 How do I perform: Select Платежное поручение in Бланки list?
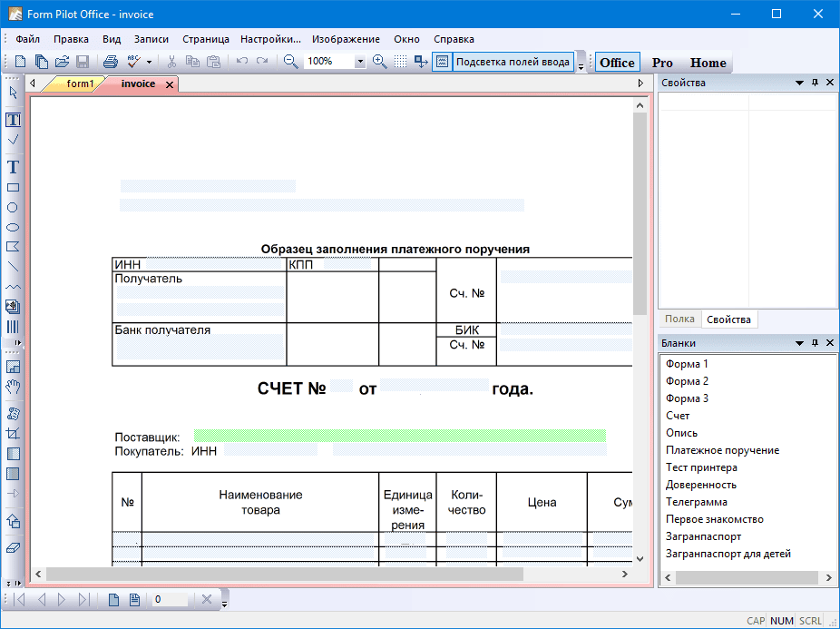[722, 450]
